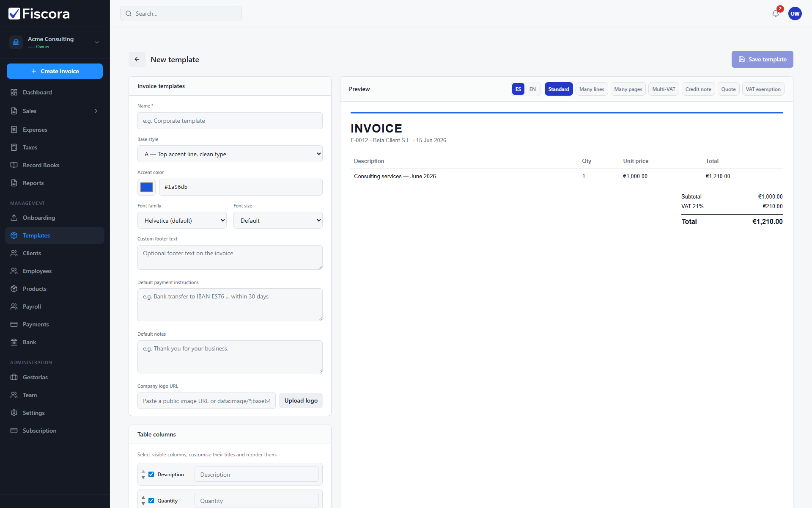Click the Onboarding upload icon

click(14, 218)
